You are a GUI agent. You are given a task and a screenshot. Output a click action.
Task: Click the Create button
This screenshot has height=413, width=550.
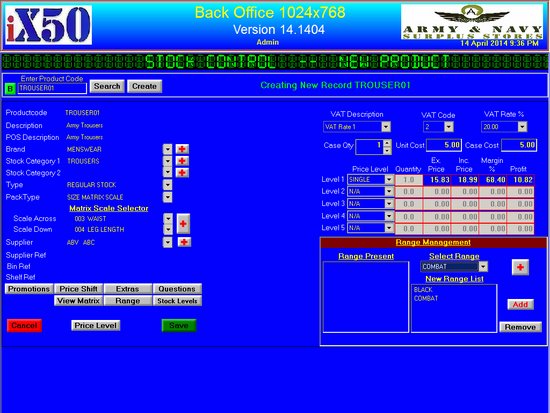click(x=144, y=86)
